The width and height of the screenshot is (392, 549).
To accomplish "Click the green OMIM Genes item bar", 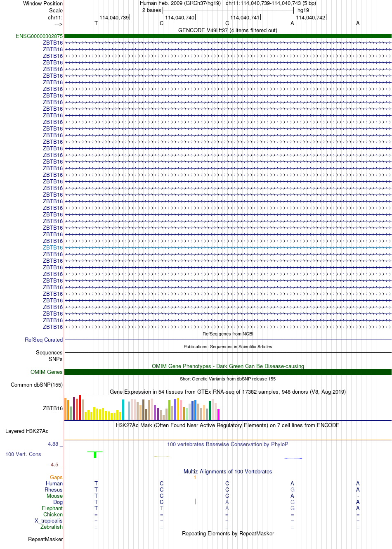I will (x=228, y=372).
